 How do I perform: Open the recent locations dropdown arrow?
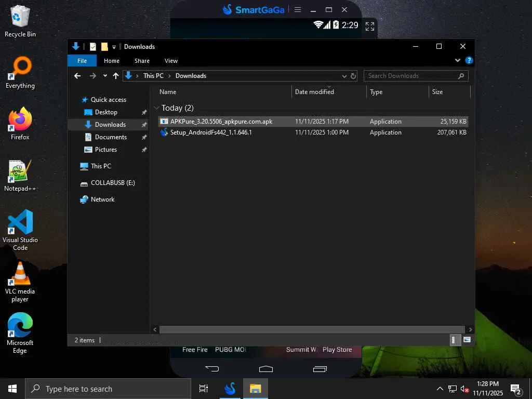tap(105, 76)
